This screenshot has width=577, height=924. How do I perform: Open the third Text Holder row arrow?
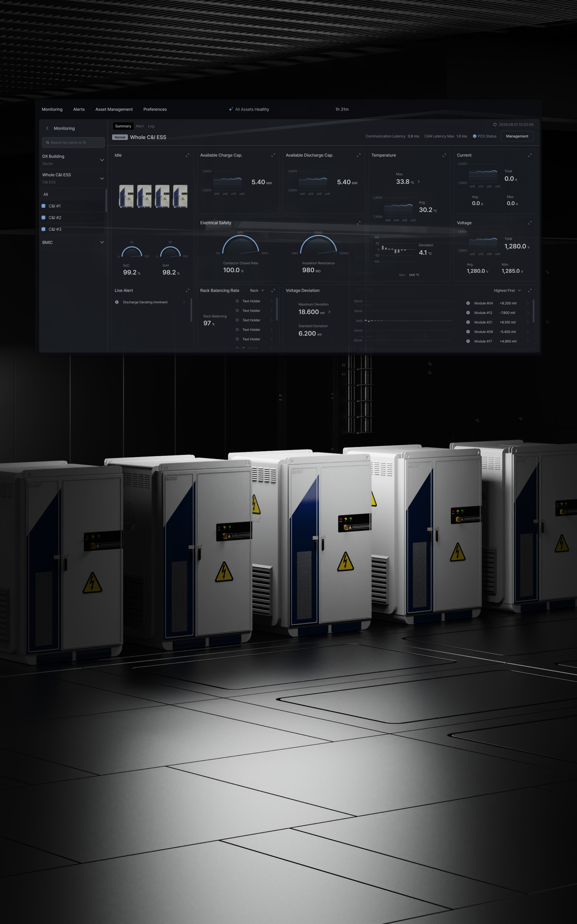coord(272,320)
